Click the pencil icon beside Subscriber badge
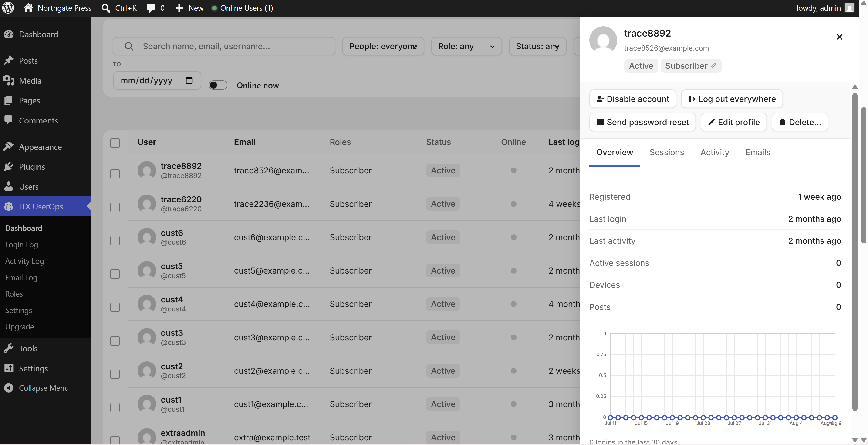Image resolution: width=868 pixels, height=445 pixels. (x=713, y=66)
